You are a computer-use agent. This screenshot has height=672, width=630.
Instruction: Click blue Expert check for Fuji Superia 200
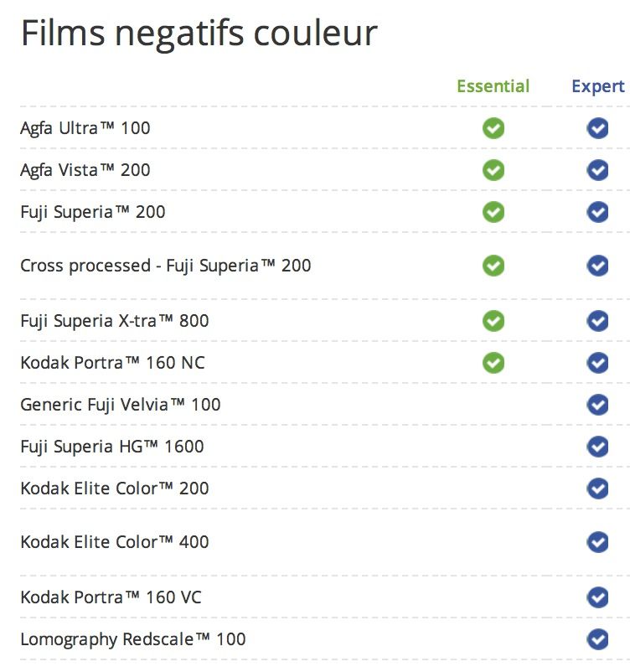click(x=597, y=212)
